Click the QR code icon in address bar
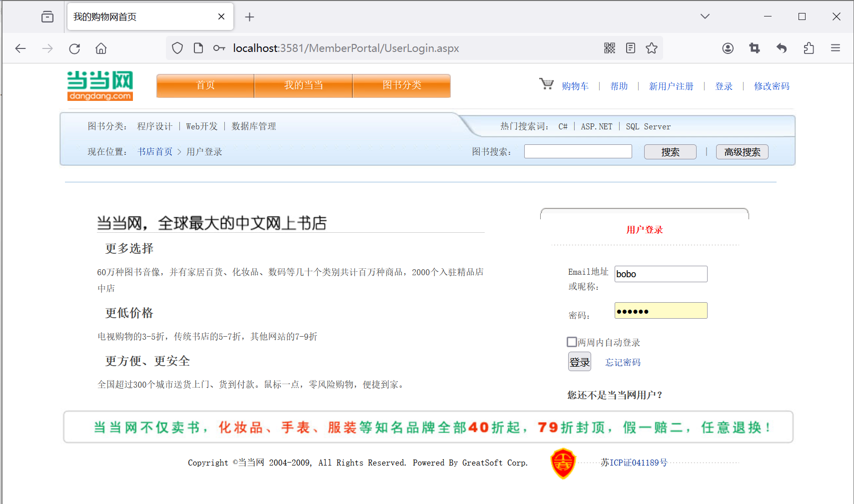The width and height of the screenshot is (854, 504). [x=609, y=48]
